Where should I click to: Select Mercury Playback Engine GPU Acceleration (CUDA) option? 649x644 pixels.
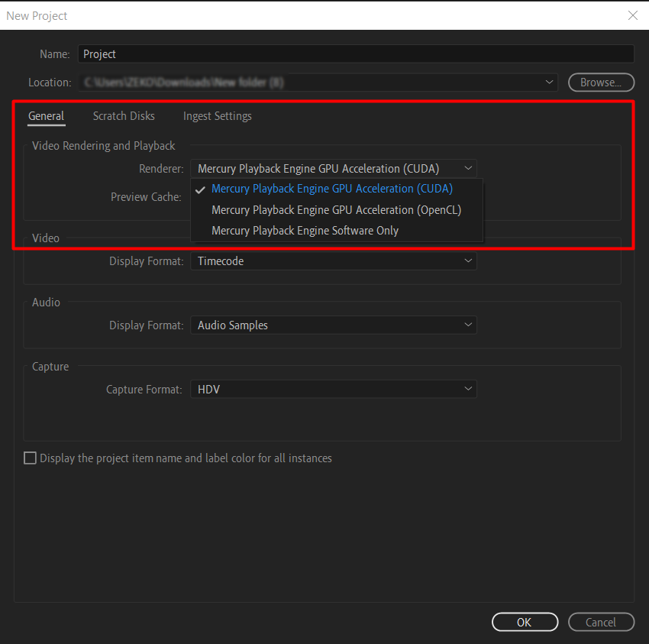click(337, 189)
